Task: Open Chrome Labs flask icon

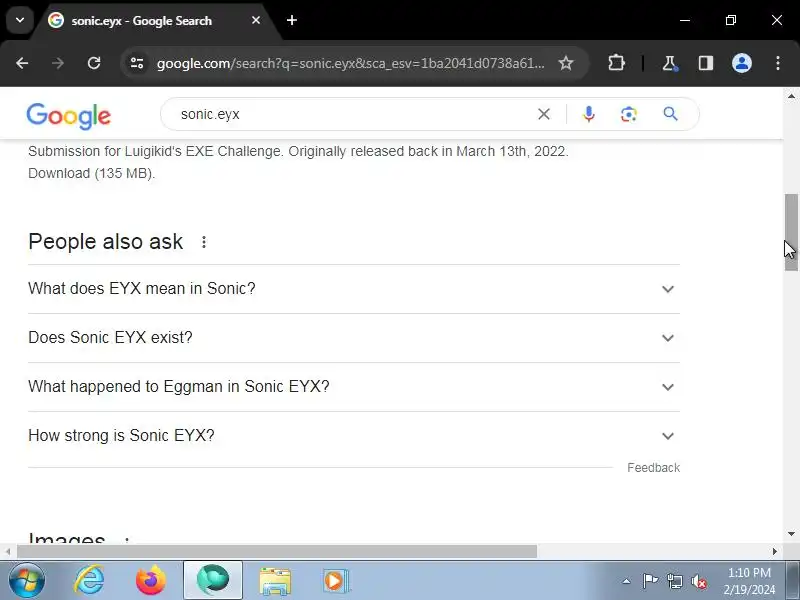Action: click(669, 63)
